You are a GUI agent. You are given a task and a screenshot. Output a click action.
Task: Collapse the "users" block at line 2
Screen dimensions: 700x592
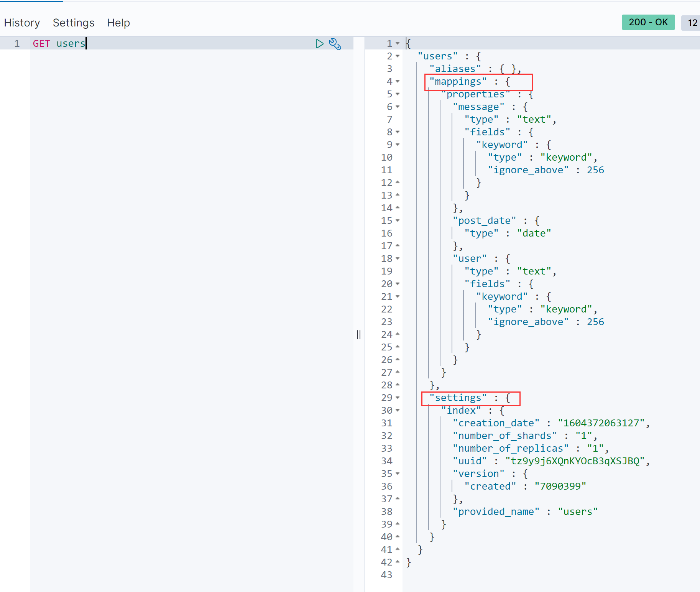398,56
